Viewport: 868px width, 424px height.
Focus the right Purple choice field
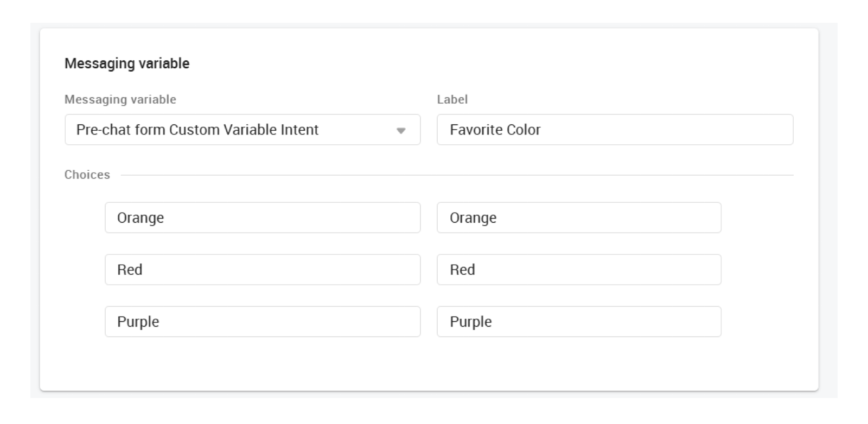pos(579,322)
